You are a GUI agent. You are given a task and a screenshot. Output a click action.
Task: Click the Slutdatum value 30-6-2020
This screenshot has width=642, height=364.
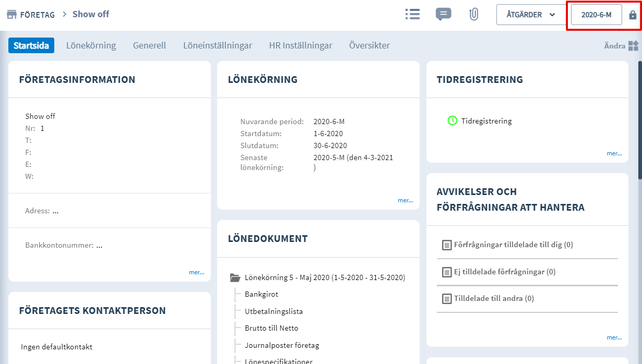(330, 145)
